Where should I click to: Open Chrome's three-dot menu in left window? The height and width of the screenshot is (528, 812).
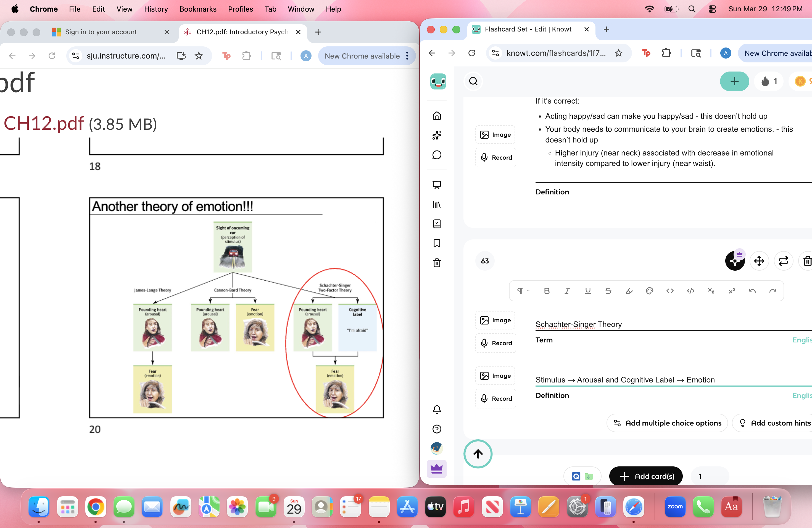[x=407, y=56]
